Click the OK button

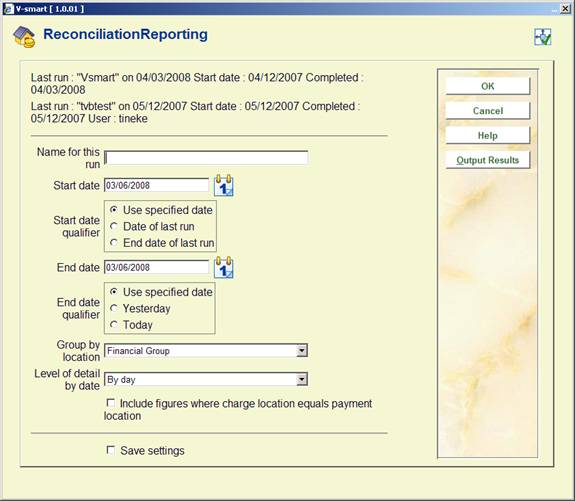click(488, 86)
